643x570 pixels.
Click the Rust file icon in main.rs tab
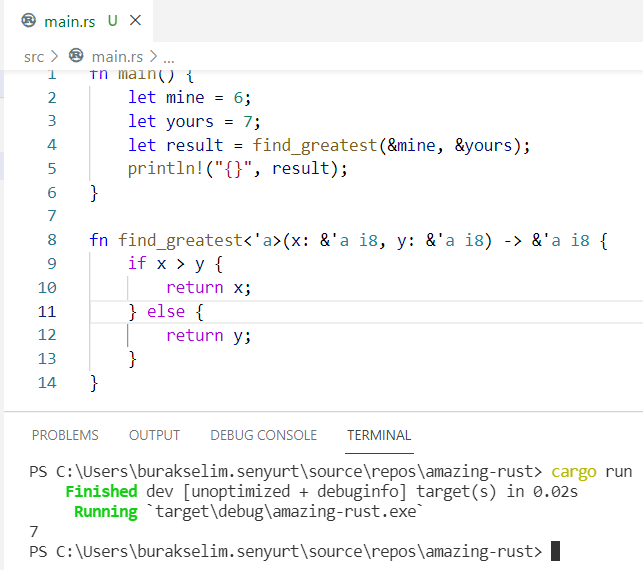[x=28, y=20]
